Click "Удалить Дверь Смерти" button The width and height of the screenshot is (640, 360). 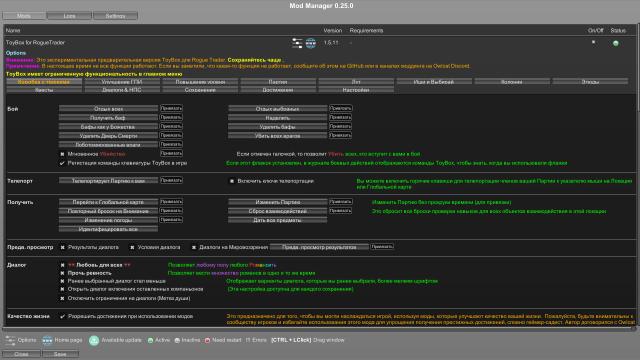coord(108,136)
